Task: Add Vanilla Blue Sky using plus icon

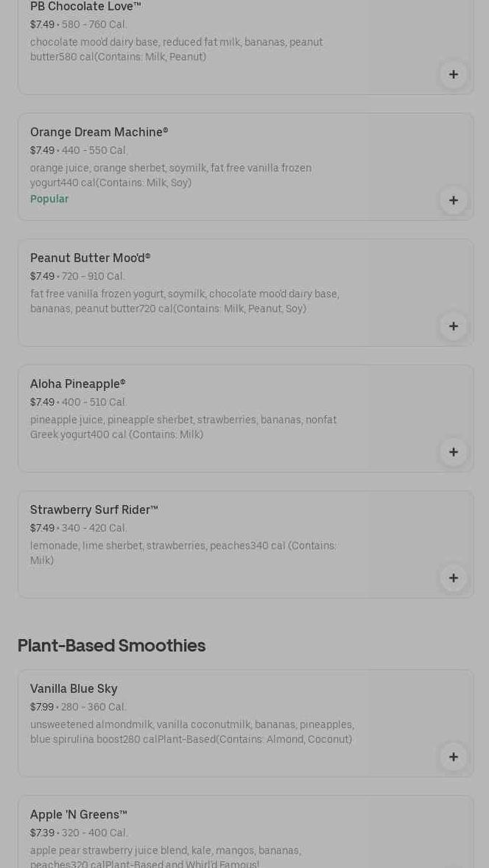Action: click(453, 757)
